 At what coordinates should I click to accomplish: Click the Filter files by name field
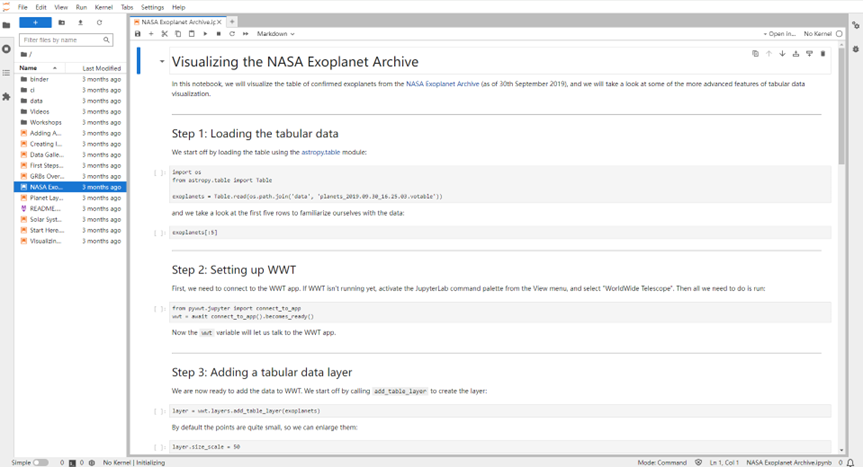[65, 40]
